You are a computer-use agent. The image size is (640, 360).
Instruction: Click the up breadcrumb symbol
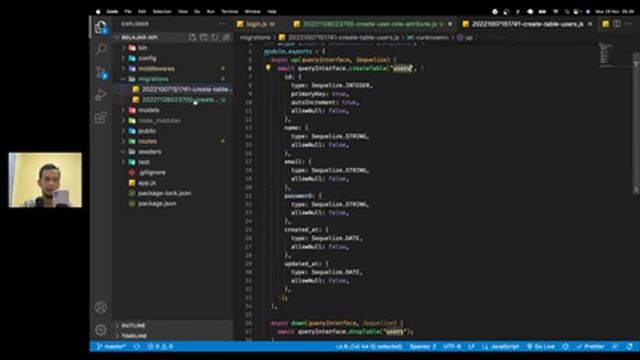pyautogui.click(x=469, y=38)
